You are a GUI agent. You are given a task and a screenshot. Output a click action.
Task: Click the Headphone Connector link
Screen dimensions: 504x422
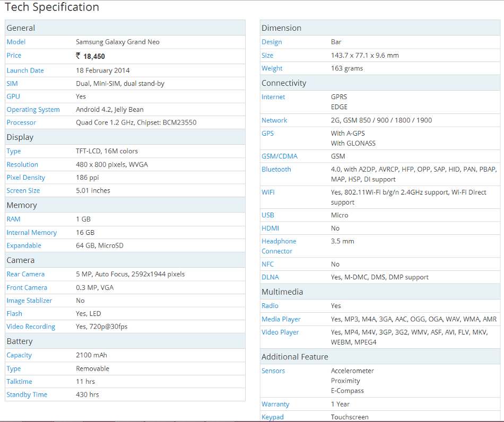(x=279, y=246)
